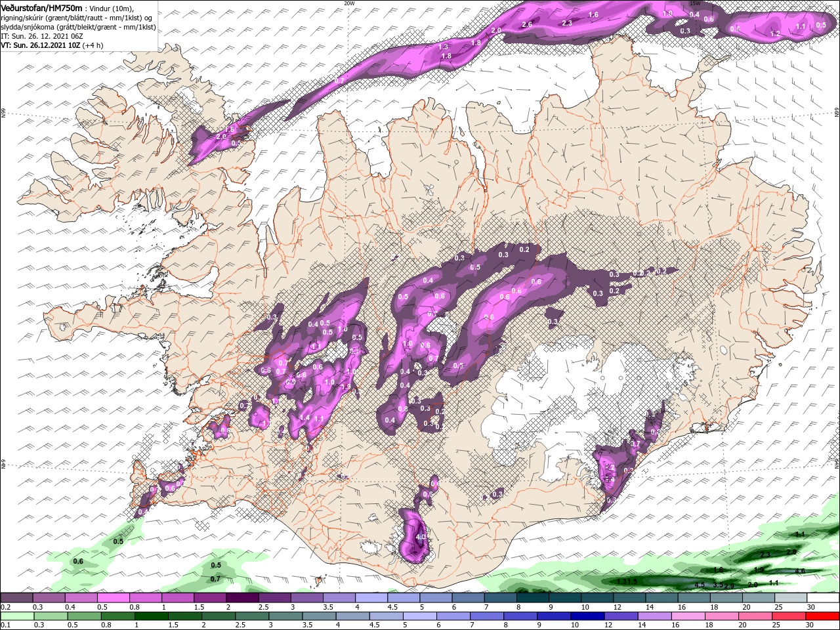The width and height of the screenshot is (840, 630).
Task: Pick the pure red swatch at 30 in bottom legend
Action: click(823, 616)
